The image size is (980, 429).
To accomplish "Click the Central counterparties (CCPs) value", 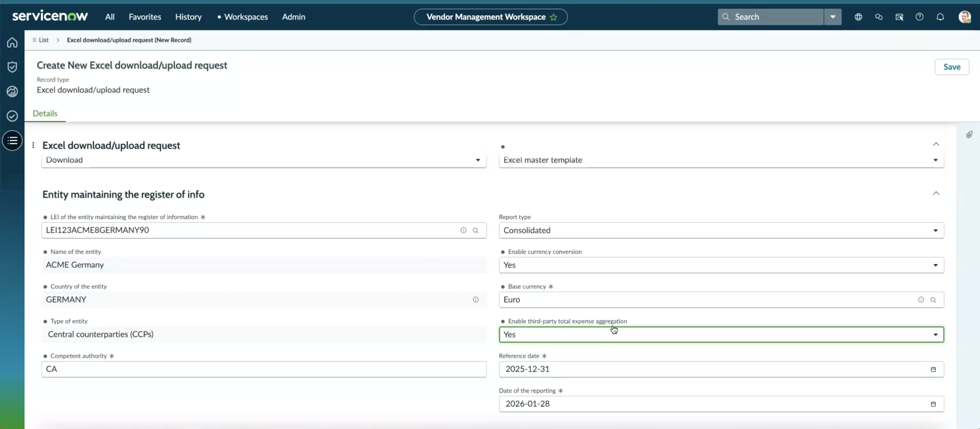I will tap(101, 335).
